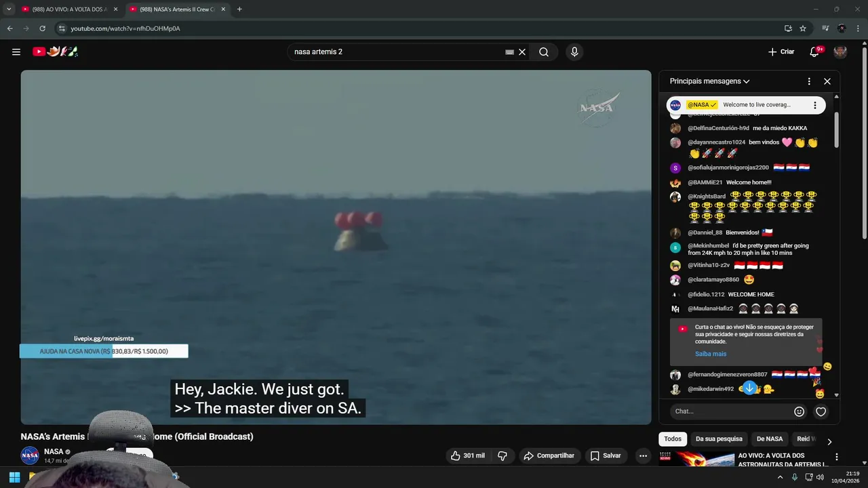Select the Todos filter chip
Screen dimensions: 868x488
click(x=673, y=439)
